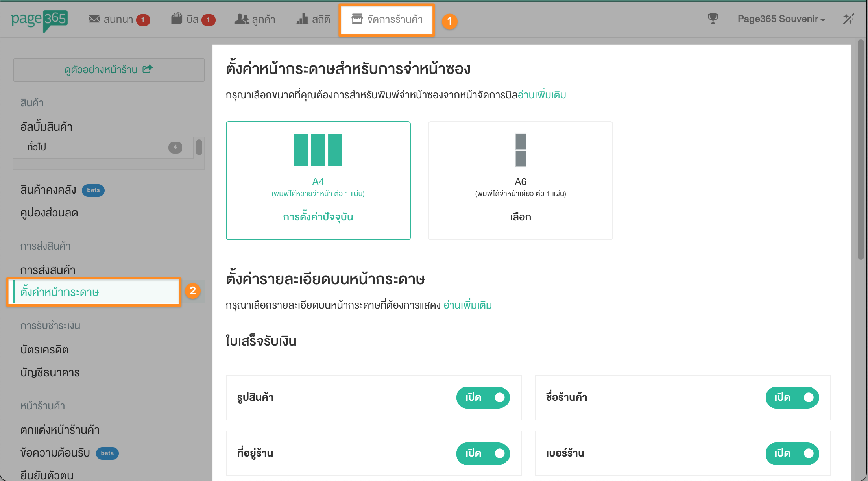Click the สถิติ bar chart icon

click(x=302, y=18)
